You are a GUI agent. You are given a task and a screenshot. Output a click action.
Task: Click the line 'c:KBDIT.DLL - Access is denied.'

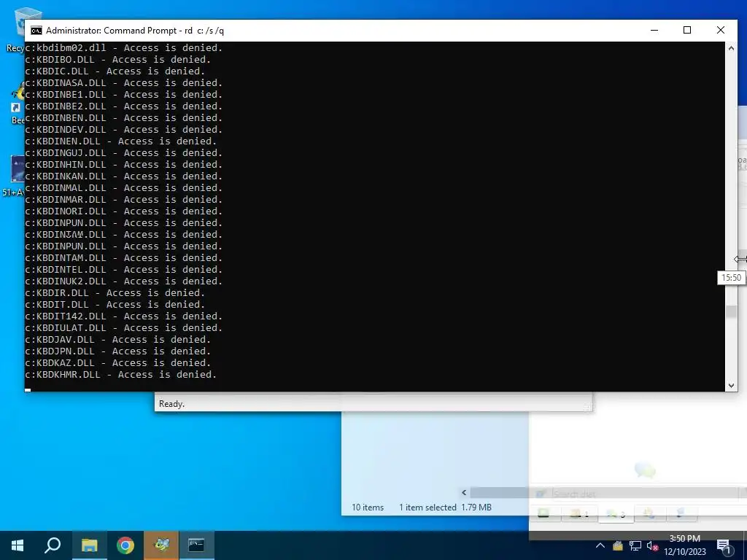click(115, 304)
